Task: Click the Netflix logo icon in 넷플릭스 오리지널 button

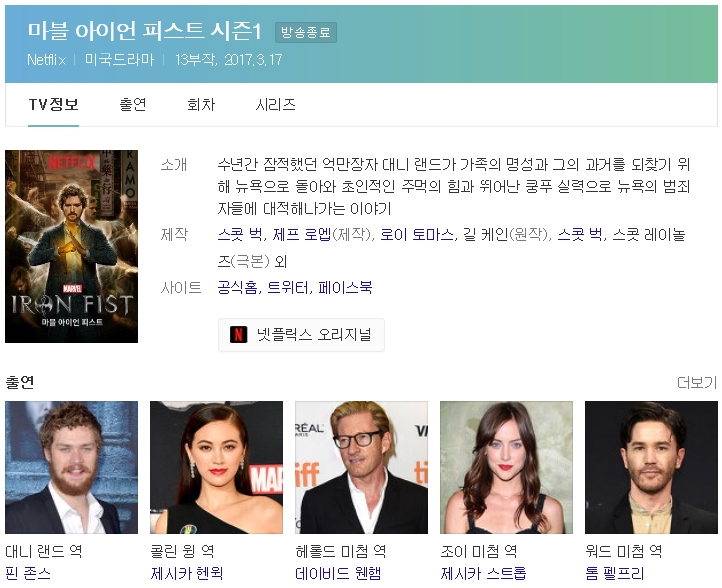Action: pyautogui.click(x=238, y=335)
